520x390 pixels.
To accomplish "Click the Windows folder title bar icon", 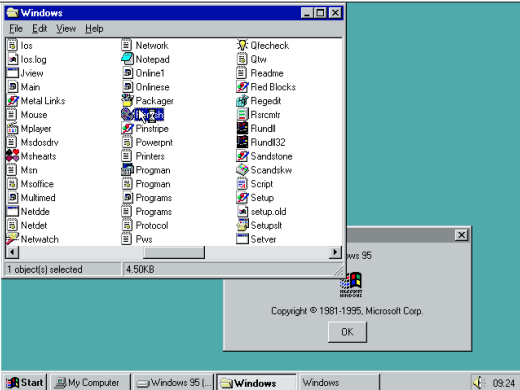I will [x=13, y=13].
